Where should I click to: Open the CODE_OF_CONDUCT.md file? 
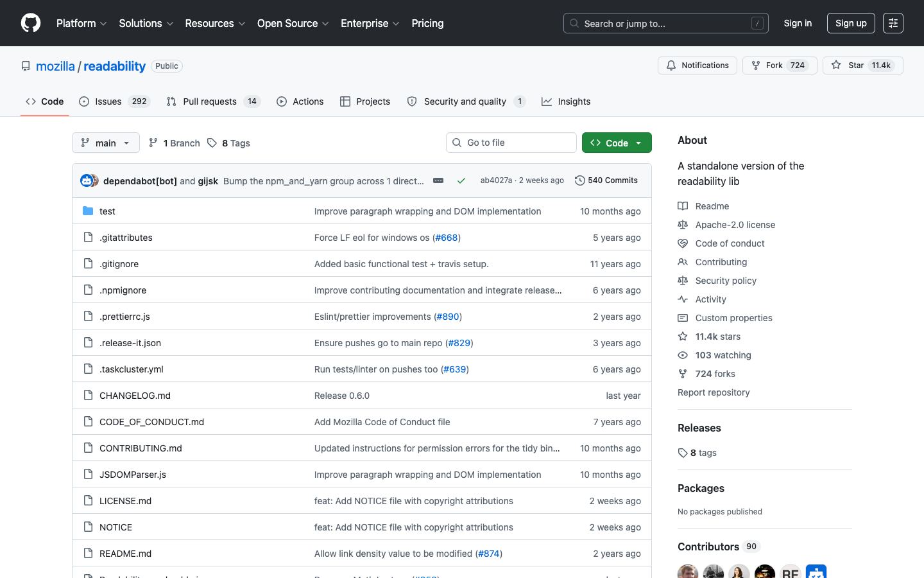coord(151,422)
